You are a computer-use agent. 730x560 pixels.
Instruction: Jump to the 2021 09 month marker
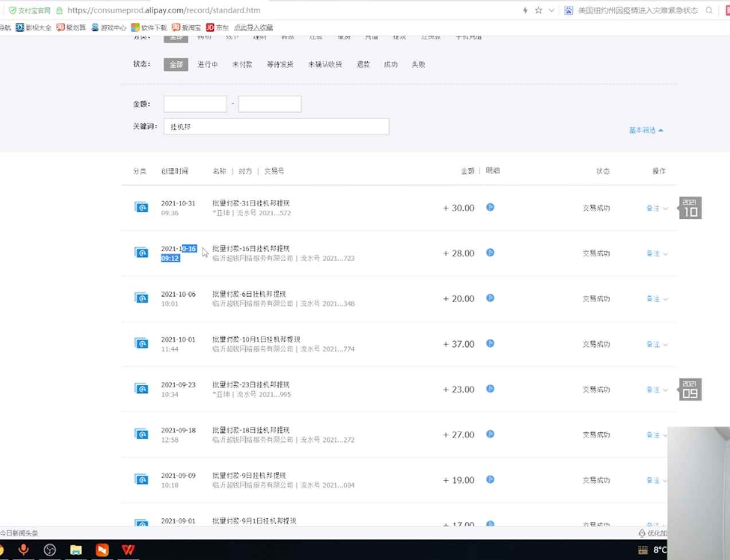[x=690, y=389]
